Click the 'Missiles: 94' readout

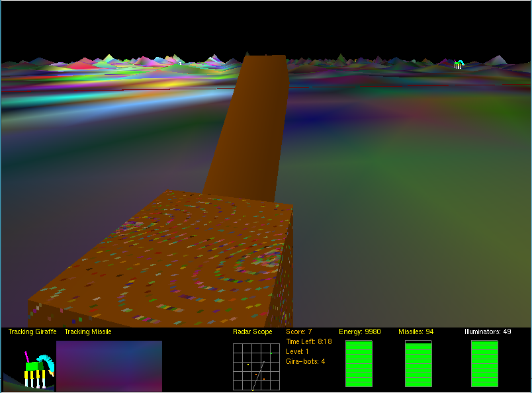tap(416, 331)
